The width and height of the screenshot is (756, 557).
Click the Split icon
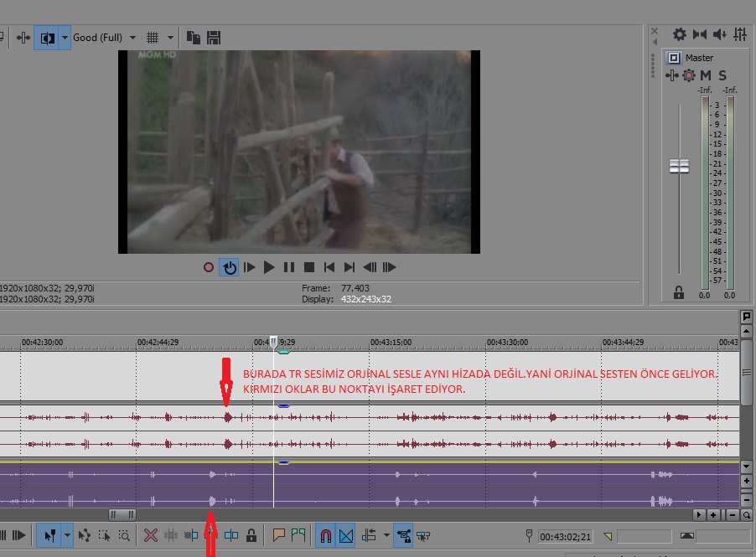click(x=231, y=535)
